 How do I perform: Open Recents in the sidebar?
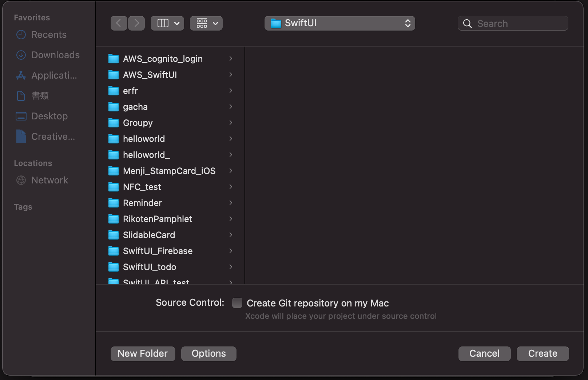(49, 35)
